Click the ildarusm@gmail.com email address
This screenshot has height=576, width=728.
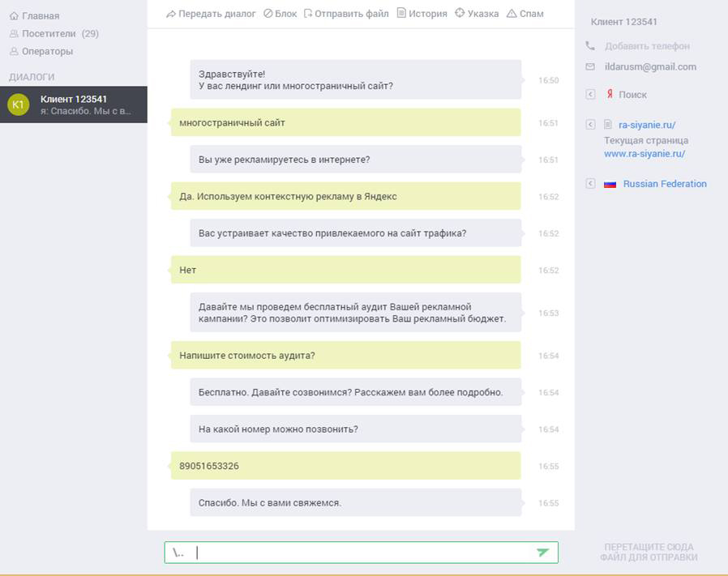[650, 67]
